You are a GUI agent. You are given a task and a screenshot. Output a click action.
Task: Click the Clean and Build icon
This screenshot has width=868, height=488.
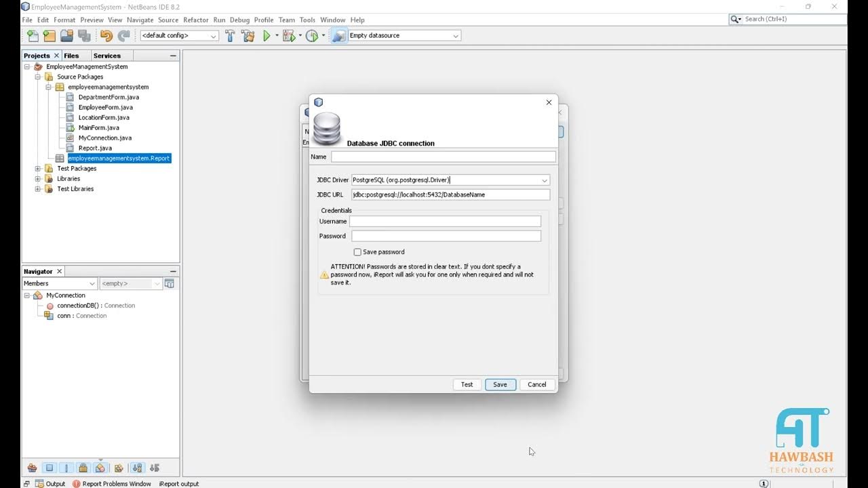[248, 36]
